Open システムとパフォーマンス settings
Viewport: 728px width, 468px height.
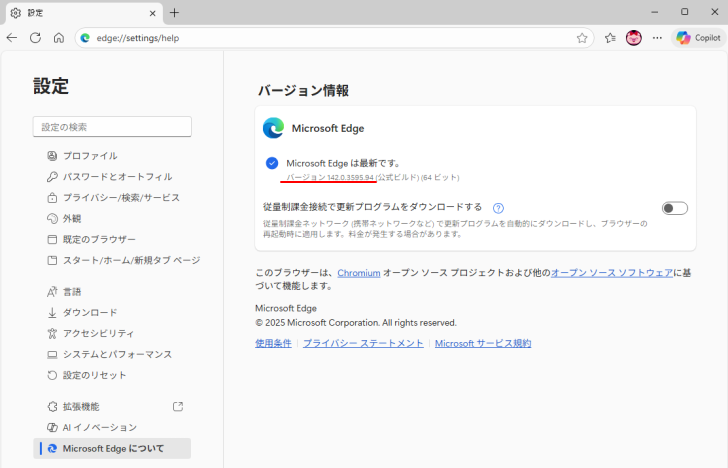110,354
